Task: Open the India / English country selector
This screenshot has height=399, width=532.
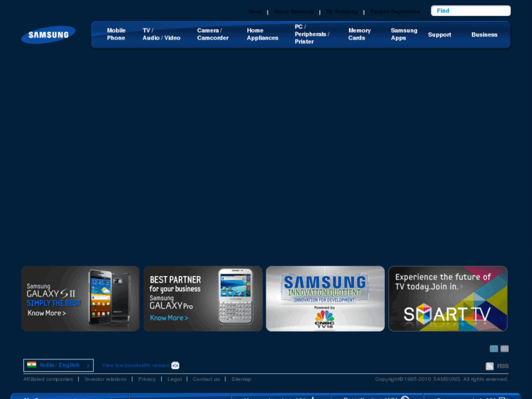Action: coord(59,365)
